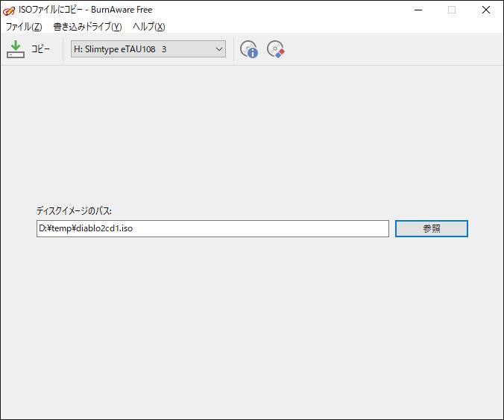Click the erase disc icon
Image resolution: width=504 pixels, height=420 pixels.
coord(276,49)
